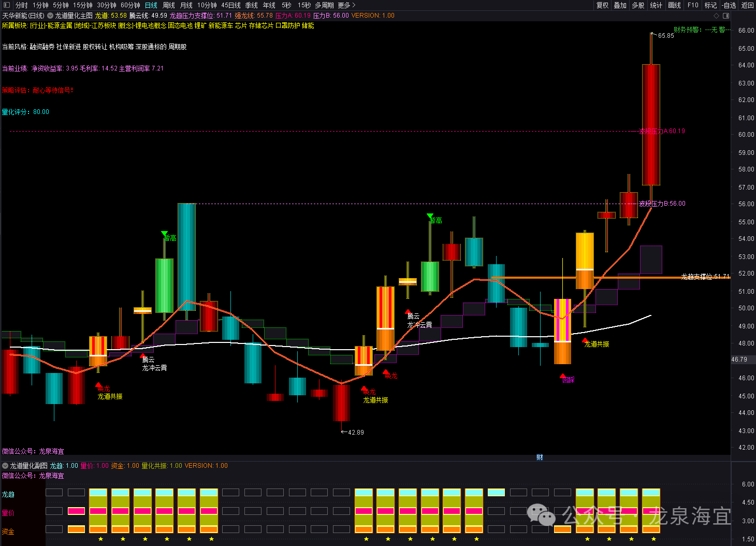This screenshot has height=546, width=756.
Task: Click the diamond icon above the chart
Action: point(717,16)
